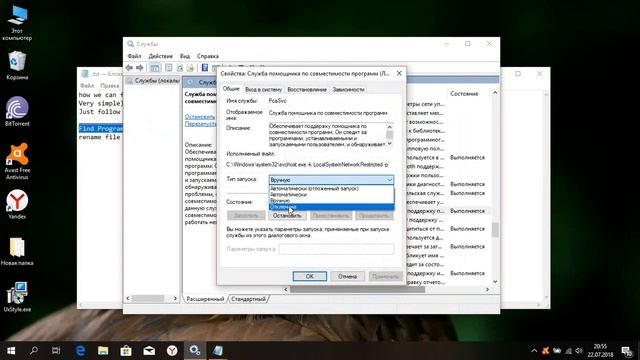Open the Справка menu in Services
Viewport: 640px width, 360px height.
tap(208, 56)
